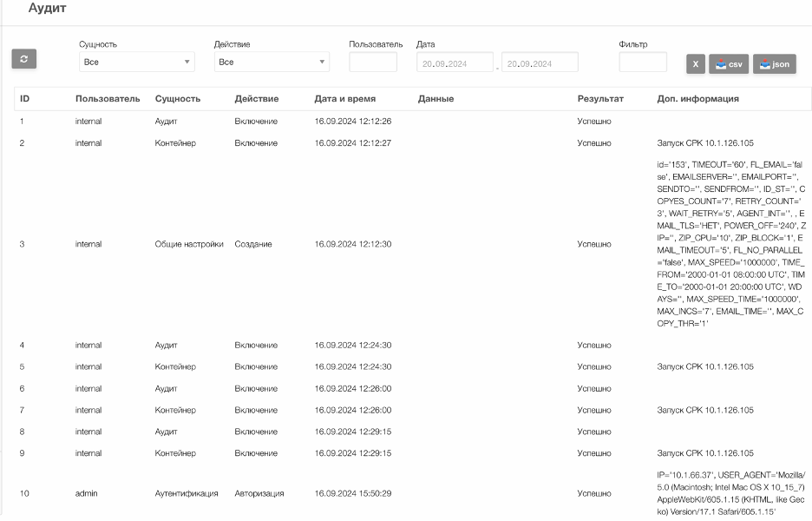Sort by the ID column header

(x=25, y=98)
